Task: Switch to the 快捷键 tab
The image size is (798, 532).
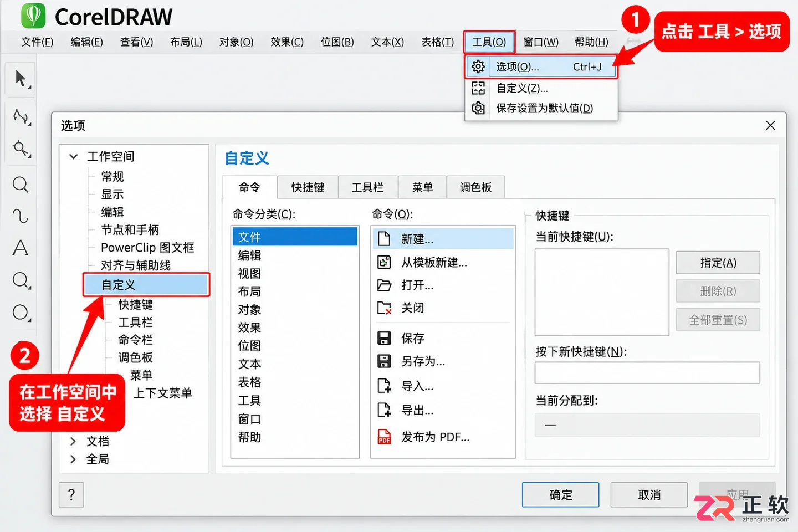Action: tap(308, 187)
